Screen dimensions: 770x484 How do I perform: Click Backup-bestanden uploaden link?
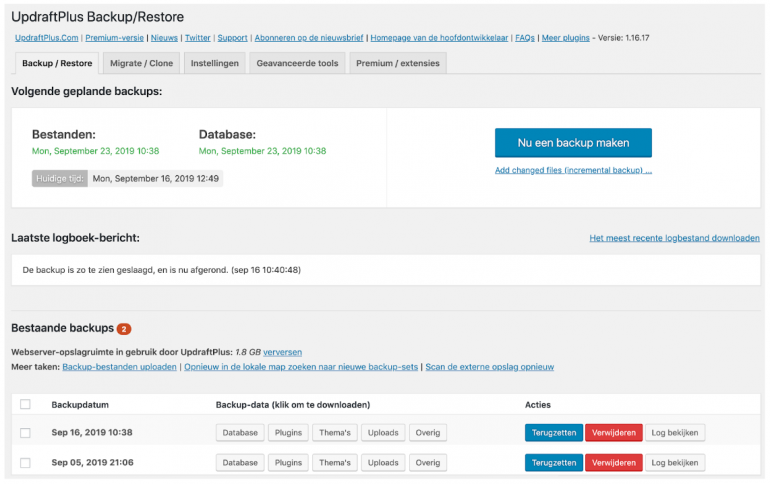click(x=119, y=367)
